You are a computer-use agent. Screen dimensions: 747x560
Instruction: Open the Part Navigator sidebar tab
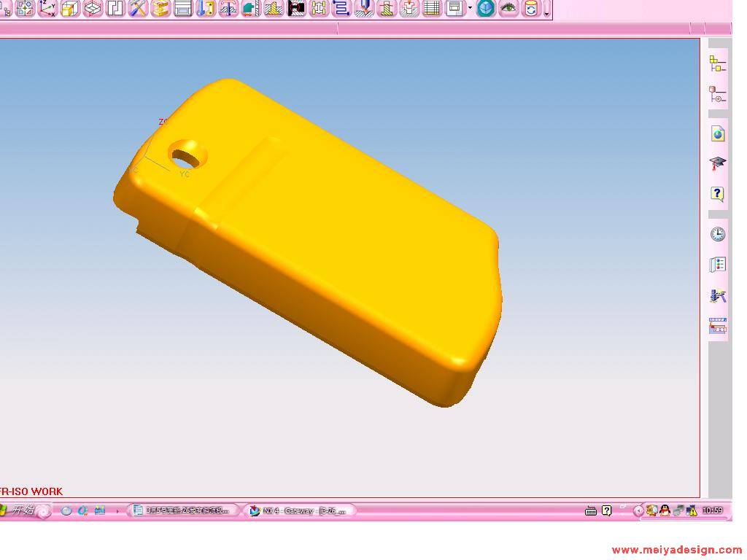(718, 95)
